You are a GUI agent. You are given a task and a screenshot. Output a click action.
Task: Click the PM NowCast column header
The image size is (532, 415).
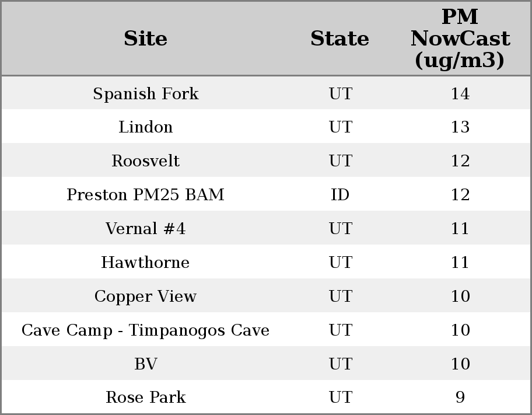tap(460, 39)
